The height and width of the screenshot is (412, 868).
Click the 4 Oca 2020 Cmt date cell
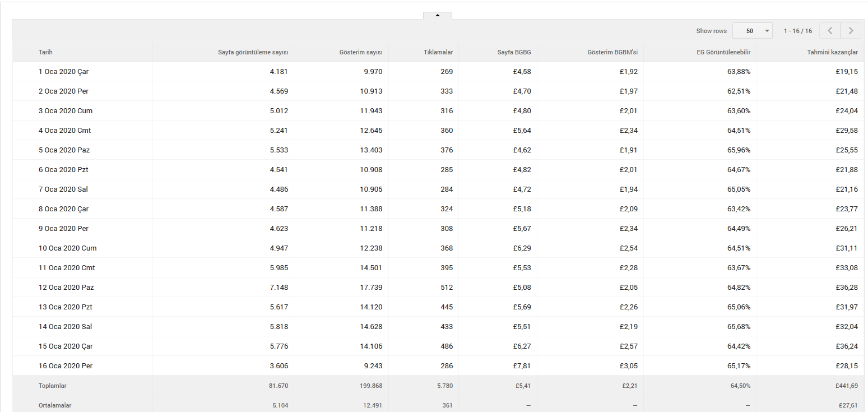coord(64,131)
